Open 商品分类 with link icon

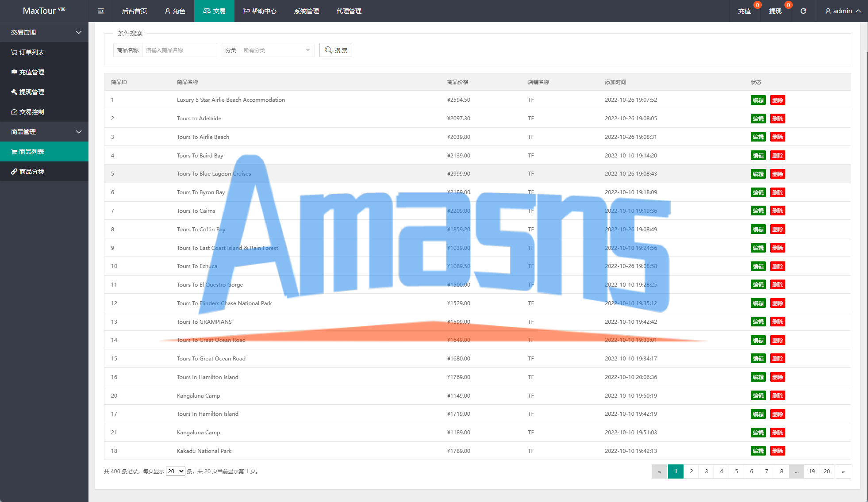pos(31,172)
